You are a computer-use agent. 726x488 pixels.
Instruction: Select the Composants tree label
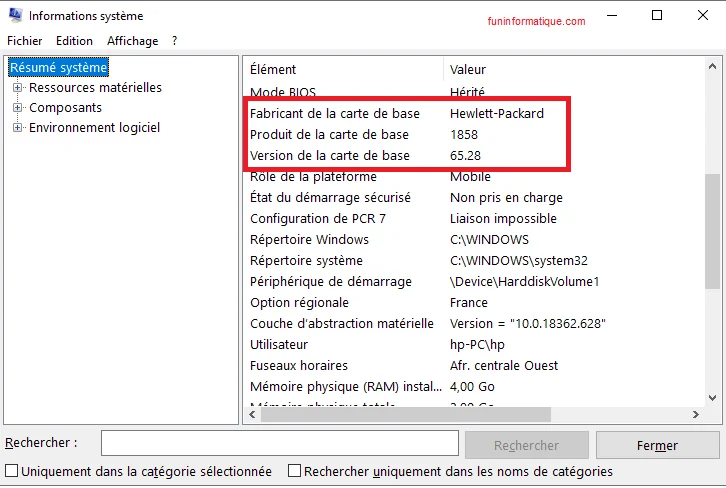(65, 107)
